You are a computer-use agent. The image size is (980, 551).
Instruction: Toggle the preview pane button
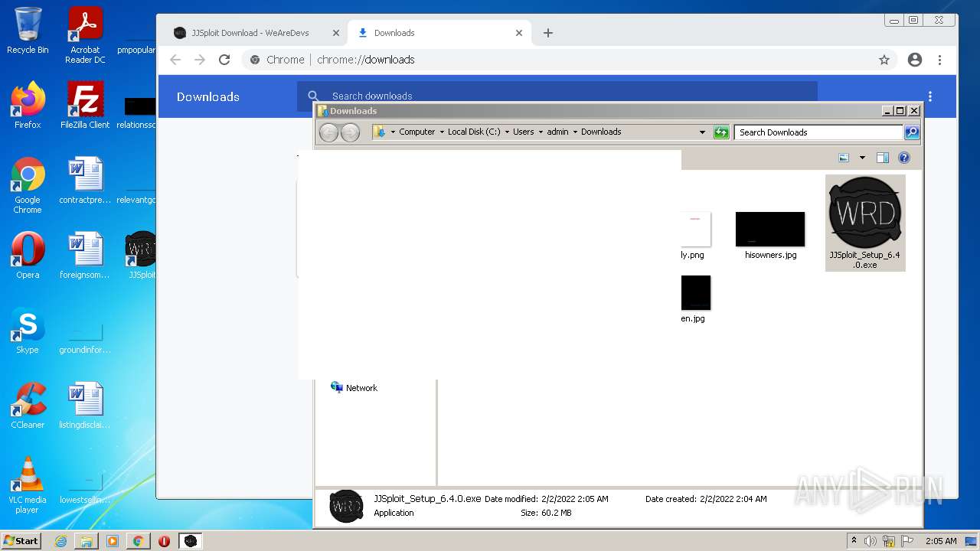(882, 158)
